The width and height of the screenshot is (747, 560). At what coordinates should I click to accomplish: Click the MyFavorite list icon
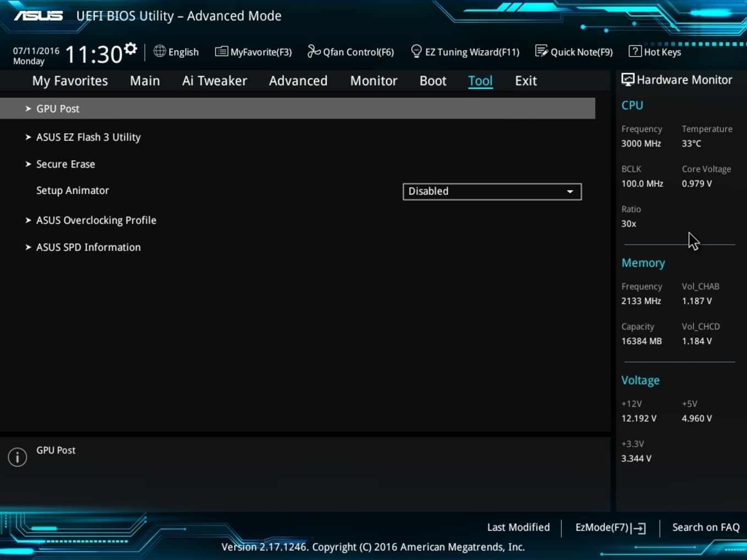coord(221,52)
